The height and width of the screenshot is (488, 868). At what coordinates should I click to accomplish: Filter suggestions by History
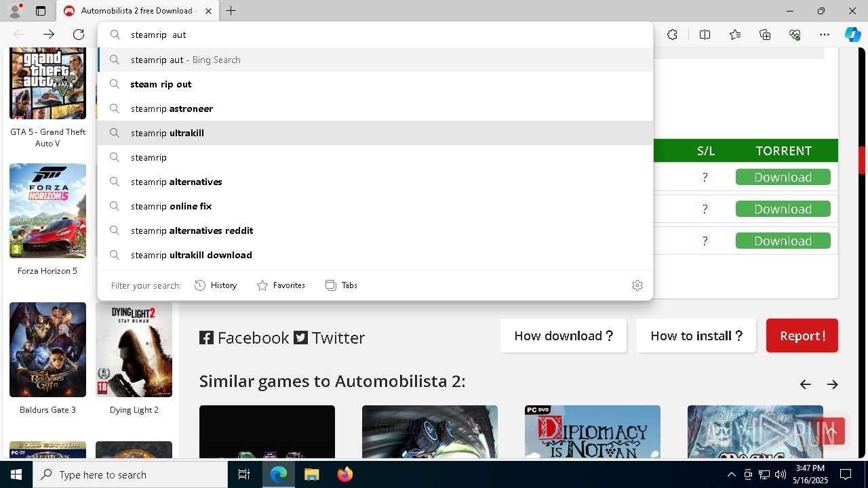[x=216, y=285]
